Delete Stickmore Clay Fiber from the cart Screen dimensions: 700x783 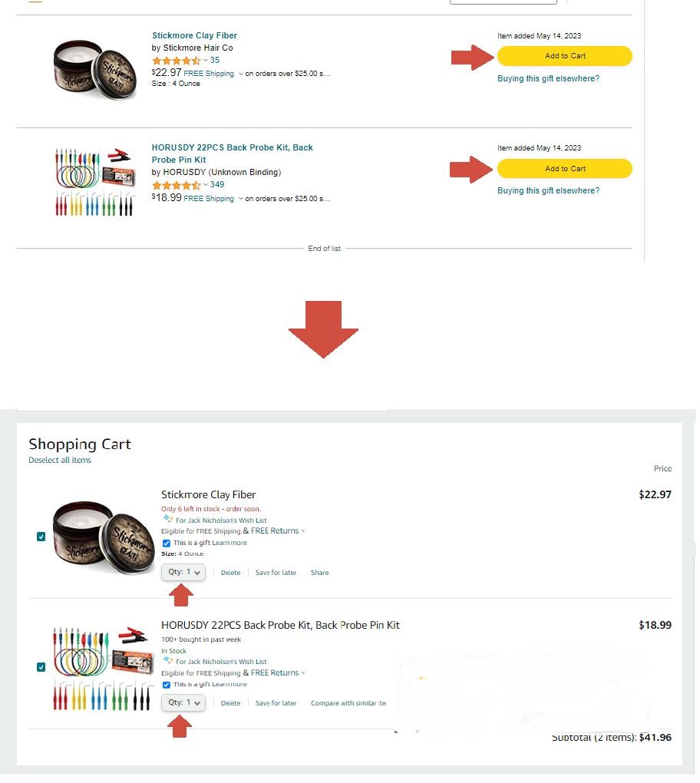(x=230, y=573)
